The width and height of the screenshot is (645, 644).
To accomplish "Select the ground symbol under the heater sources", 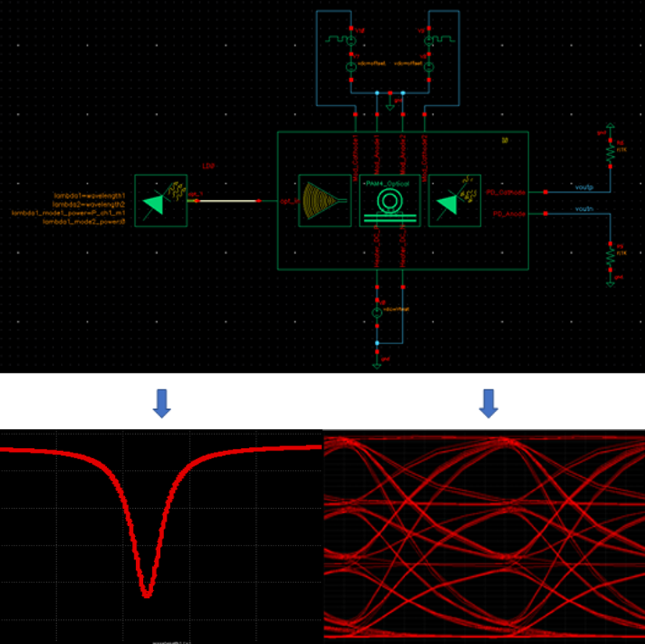I will (x=390, y=107).
